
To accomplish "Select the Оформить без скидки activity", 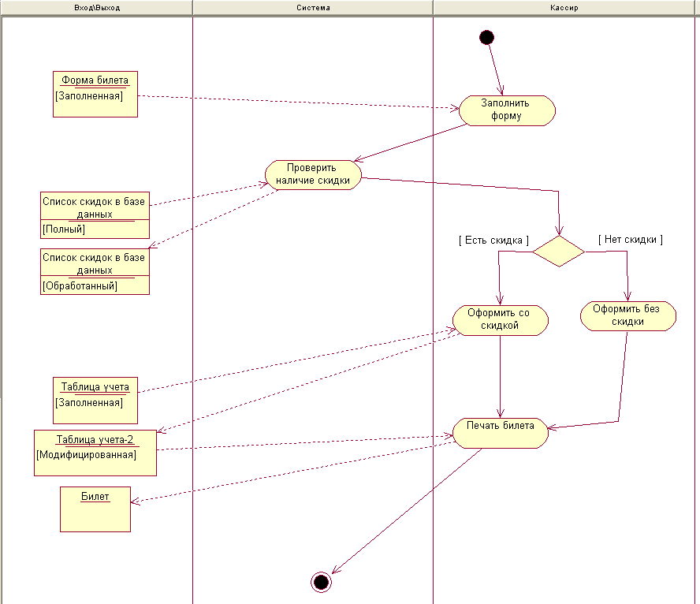I will point(627,315).
